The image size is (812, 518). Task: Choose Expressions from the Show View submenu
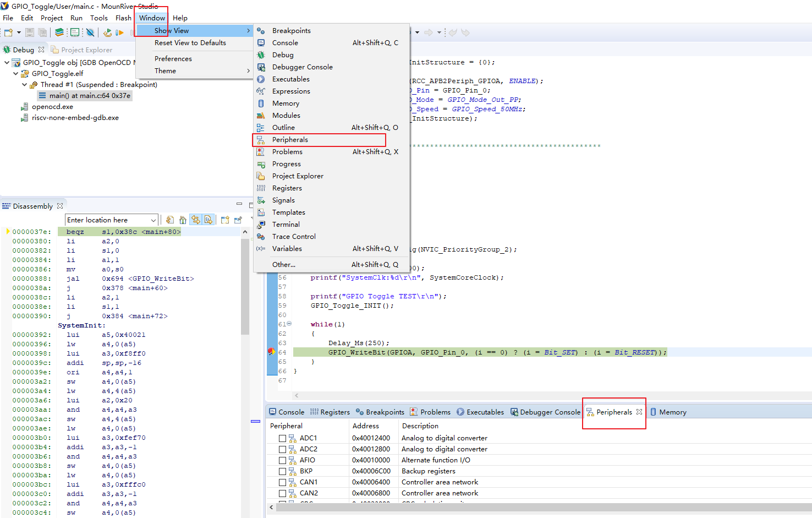[x=331, y=91]
